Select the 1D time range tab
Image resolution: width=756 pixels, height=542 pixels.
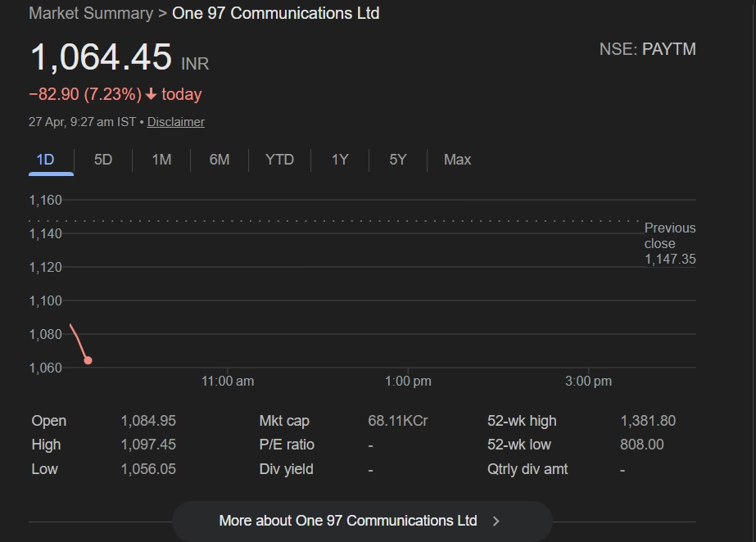pos(46,160)
